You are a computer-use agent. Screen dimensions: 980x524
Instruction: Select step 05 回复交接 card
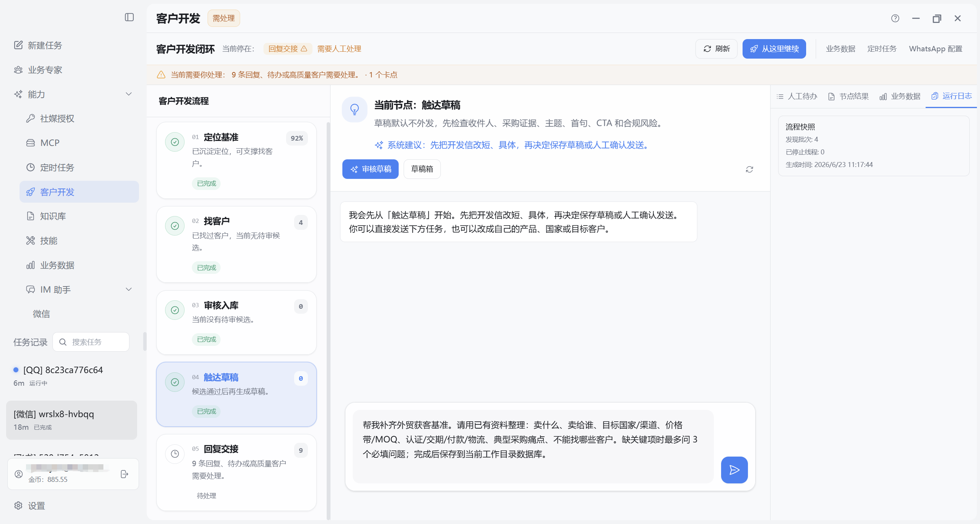[236, 472]
